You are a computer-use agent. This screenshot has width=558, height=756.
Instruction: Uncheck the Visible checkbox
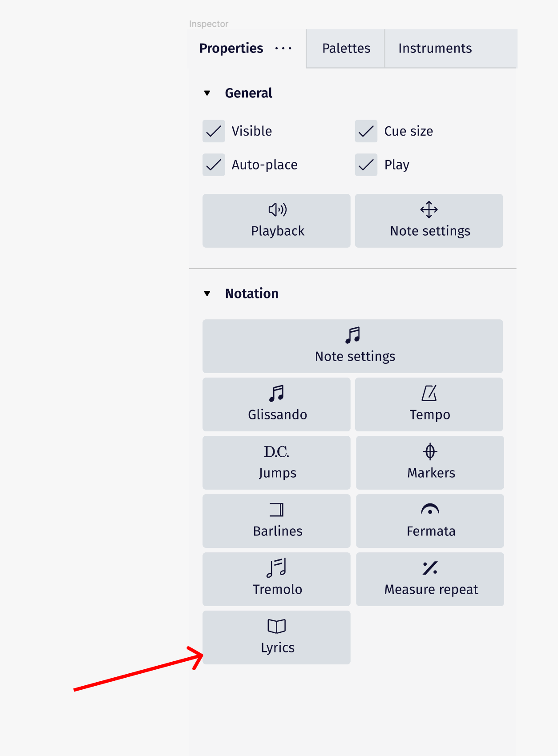coord(214,131)
